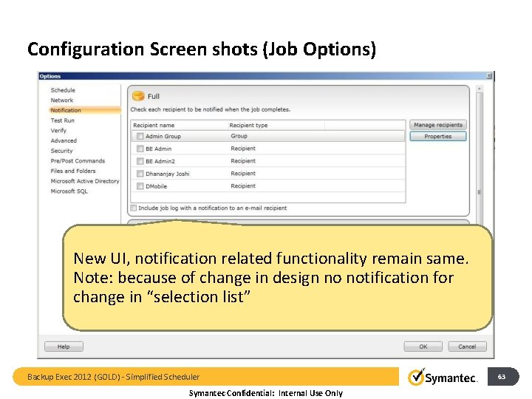The height and width of the screenshot is (399, 532).
Task: Open the Schedule options page
Action: 63,90
